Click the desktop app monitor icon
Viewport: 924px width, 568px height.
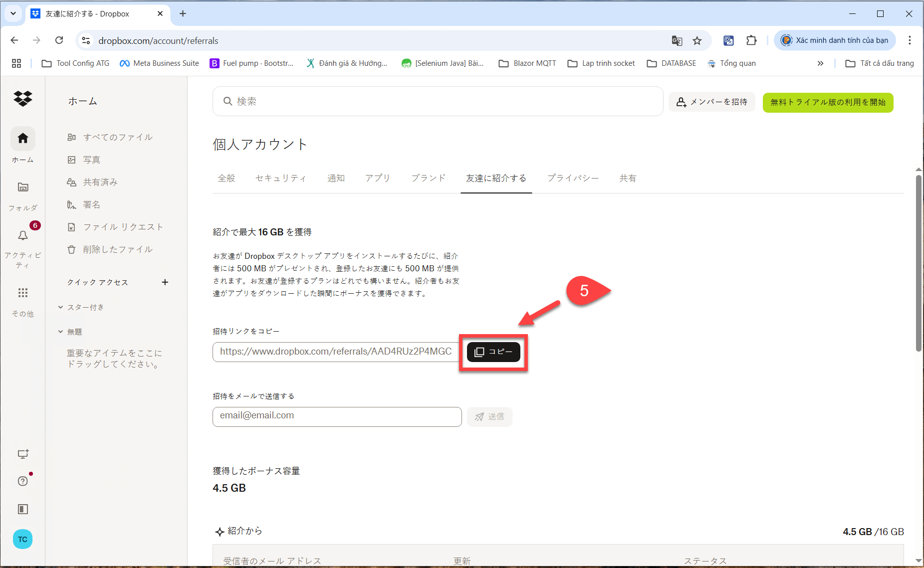click(23, 454)
